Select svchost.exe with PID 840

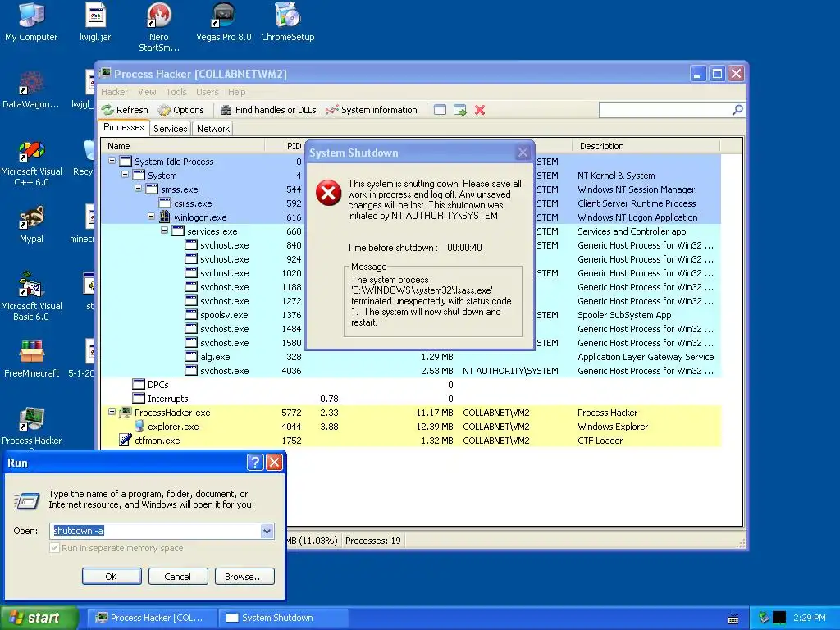point(410,245)
